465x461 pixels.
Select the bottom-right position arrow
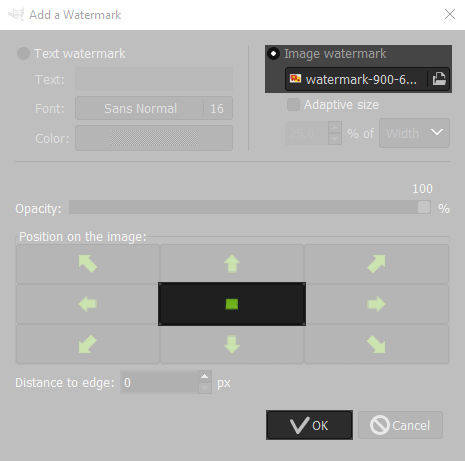coord(376,344)
